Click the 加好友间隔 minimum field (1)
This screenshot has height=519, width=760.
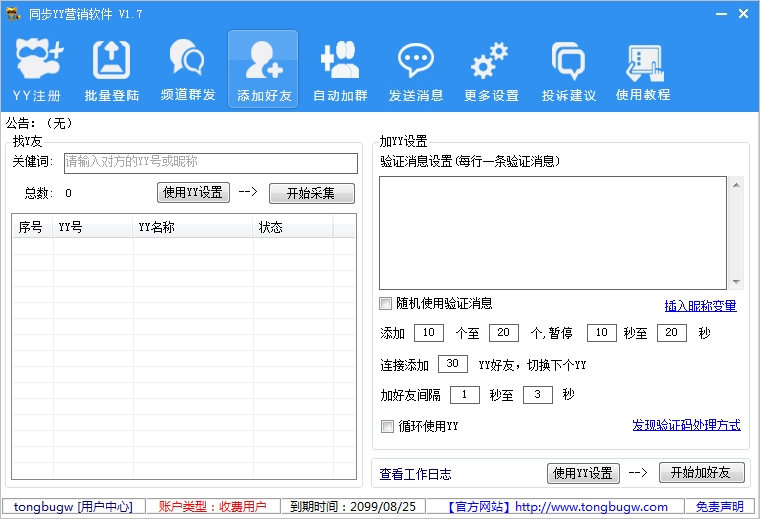[464, 395]
